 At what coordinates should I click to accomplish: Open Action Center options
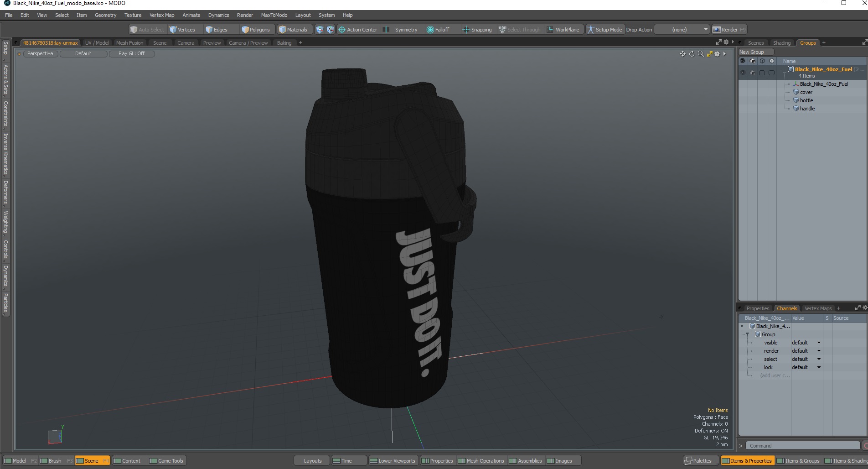(x=358, y=30)
